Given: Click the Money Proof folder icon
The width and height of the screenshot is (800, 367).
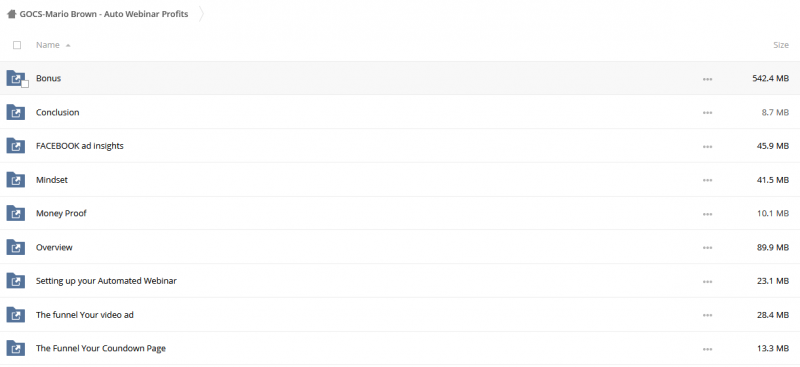Looking at the screenshot, I should pyautogui.click(x=16, y=213).
